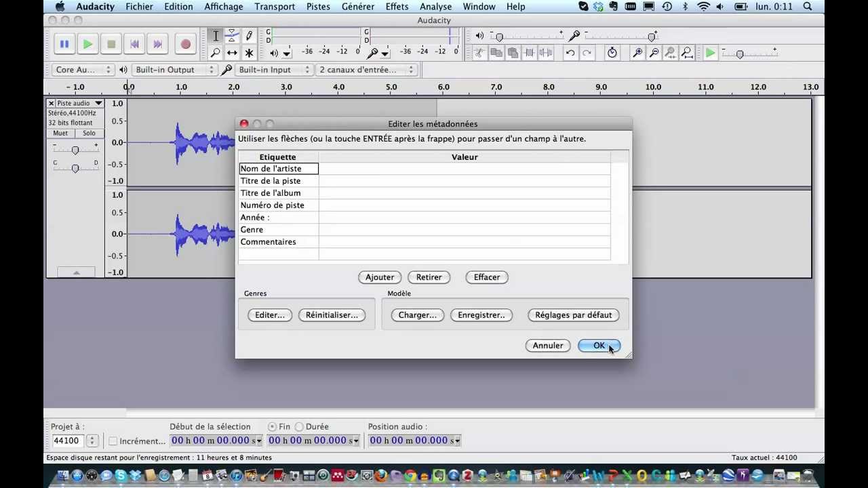Viewport: 868px width, 488px height.
Task: Click the Copy icon in the edit toolbar
Action: [x=496, y=52]
